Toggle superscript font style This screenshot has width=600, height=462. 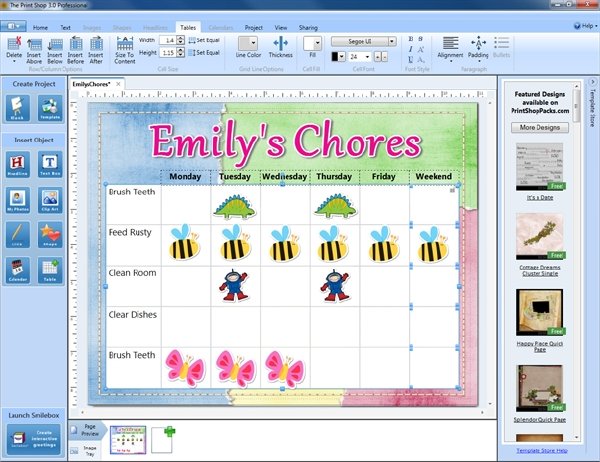click(x=421, y=49)
